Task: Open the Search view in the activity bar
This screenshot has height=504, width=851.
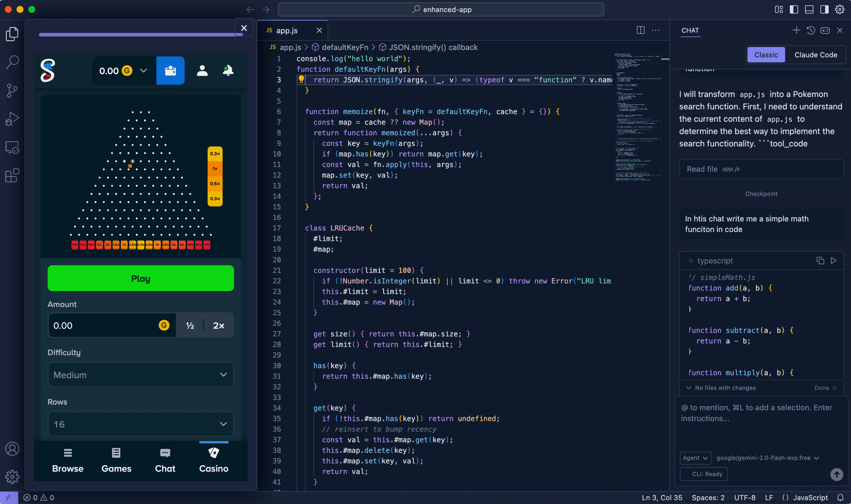Action: click(x=12, y=62)
